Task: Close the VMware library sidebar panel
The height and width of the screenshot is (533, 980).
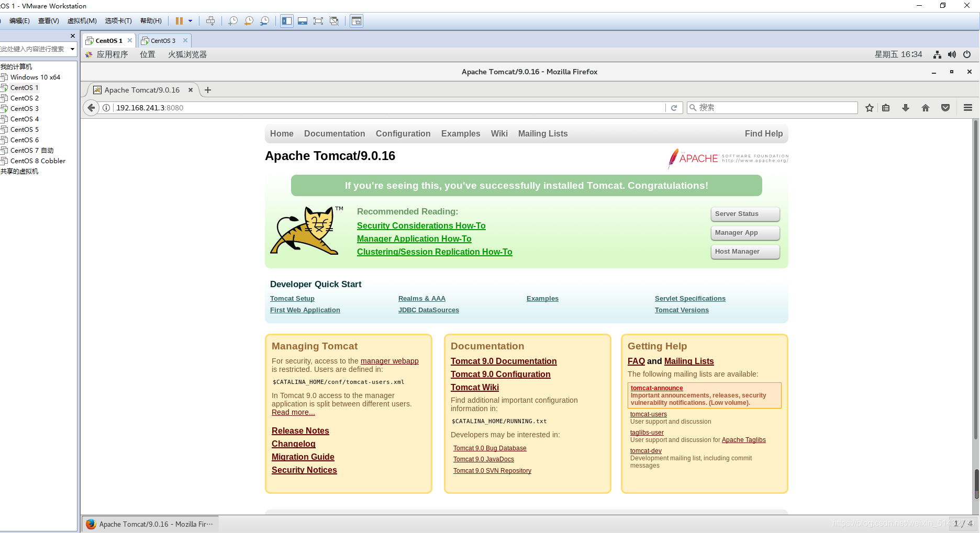Action: click(73, 36)
